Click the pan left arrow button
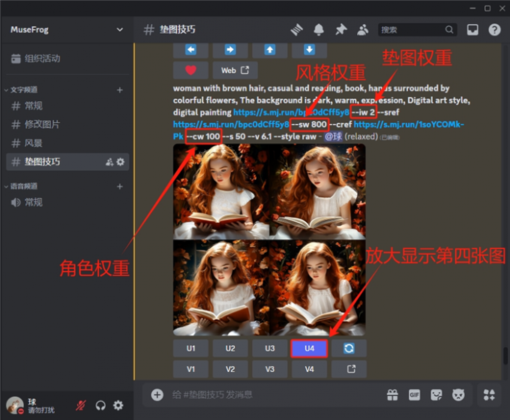 [x=191, y=49]
